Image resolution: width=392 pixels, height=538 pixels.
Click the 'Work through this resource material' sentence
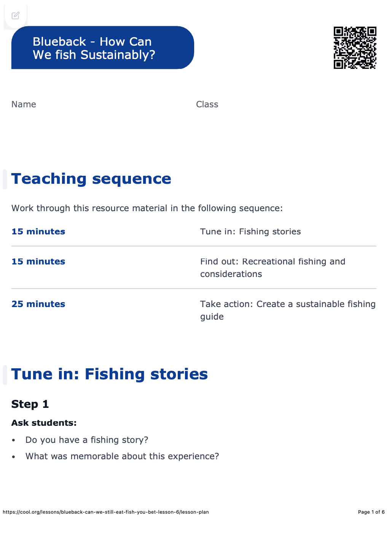click(x=147, y=208)
